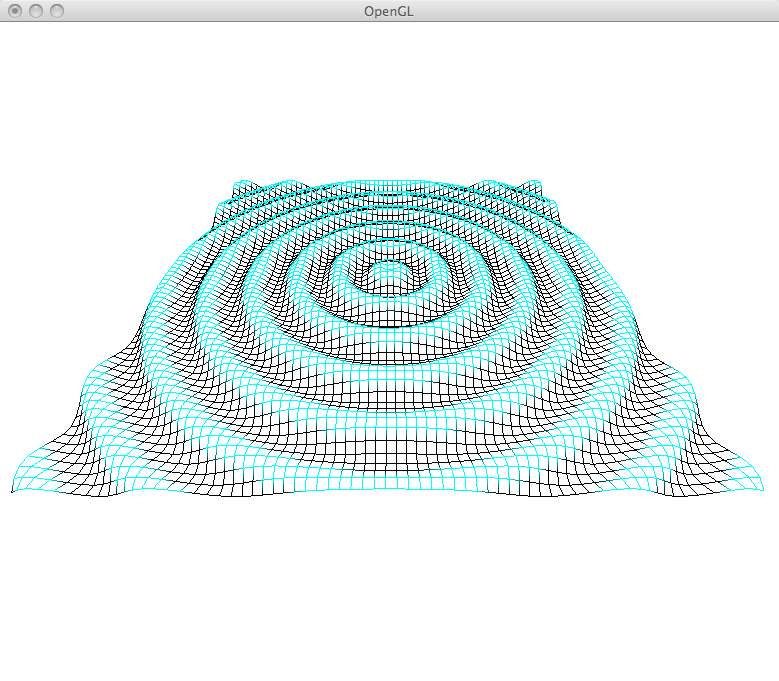
Task: Close the OpenGL window
Action: pos(15,11)
